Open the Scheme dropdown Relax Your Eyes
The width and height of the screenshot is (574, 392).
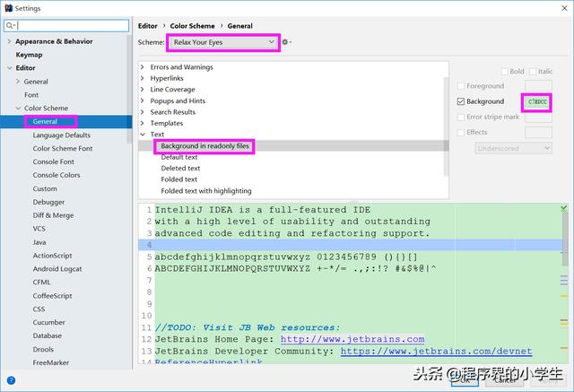[x=223, y=42]
